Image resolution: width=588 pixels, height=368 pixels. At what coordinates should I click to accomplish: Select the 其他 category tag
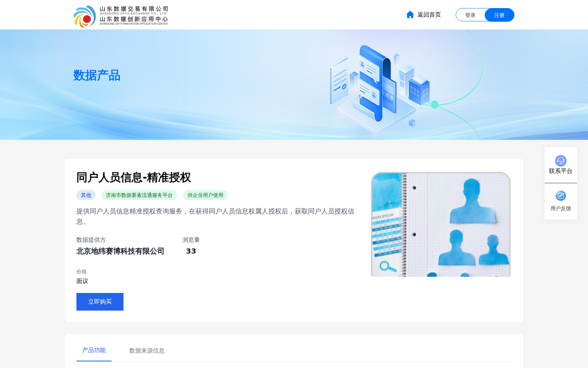click(86, 195)
